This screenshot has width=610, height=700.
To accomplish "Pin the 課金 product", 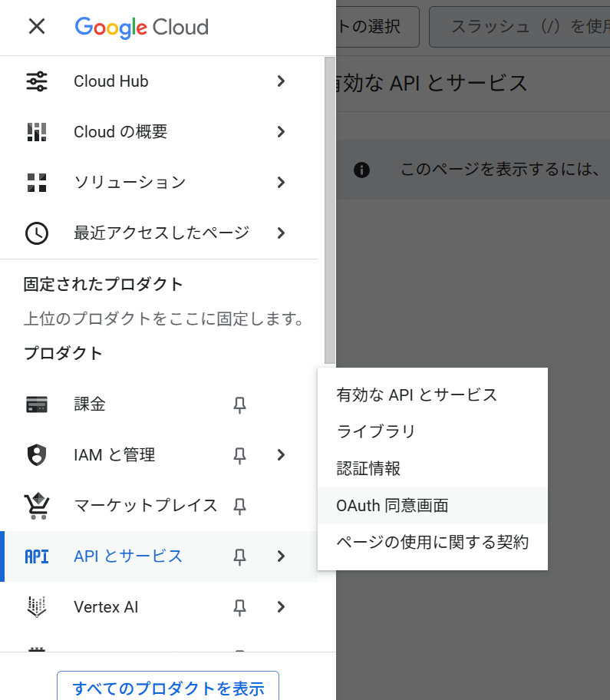I will (x=239, y=405).
